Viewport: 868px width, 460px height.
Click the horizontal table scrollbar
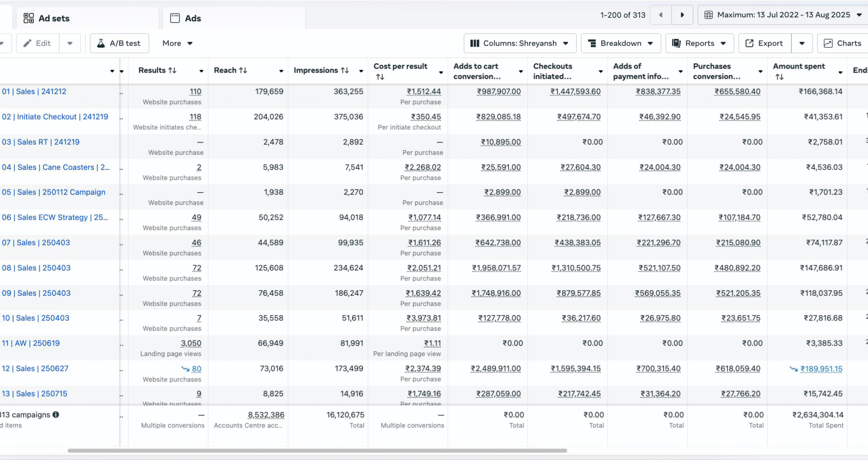tap(317, 451)
